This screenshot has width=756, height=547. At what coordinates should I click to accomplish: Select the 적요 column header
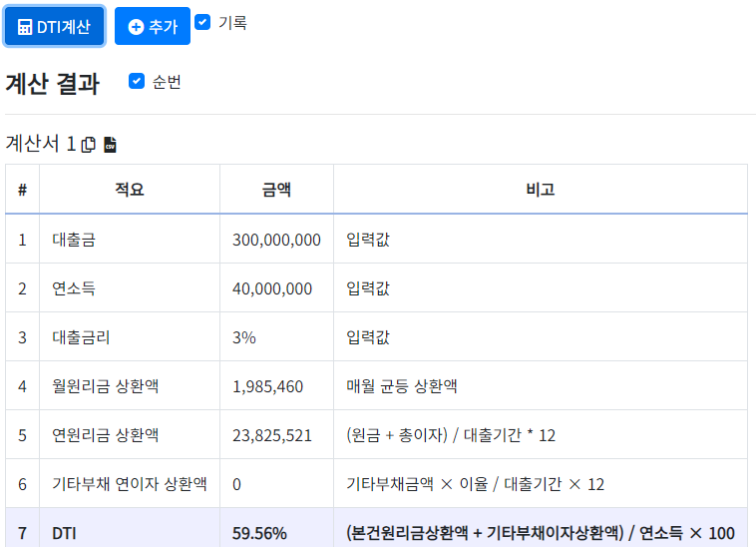click(x=130, y=189)
